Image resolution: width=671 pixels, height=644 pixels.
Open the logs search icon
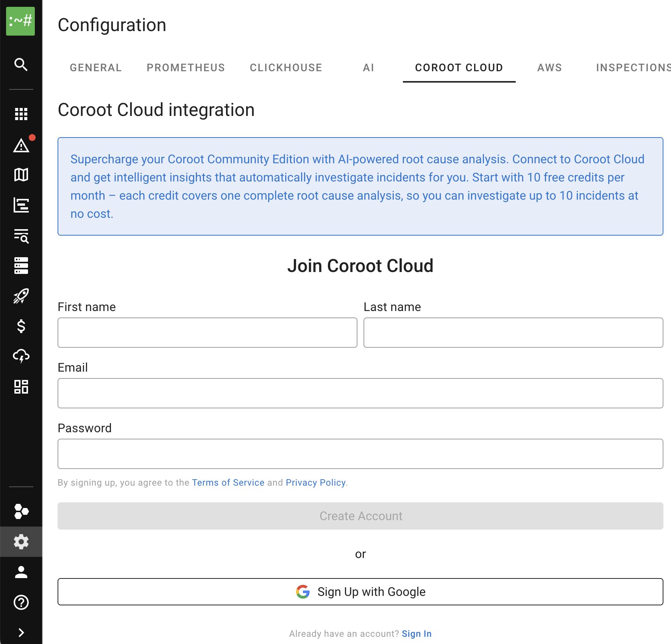pos(21,236)
